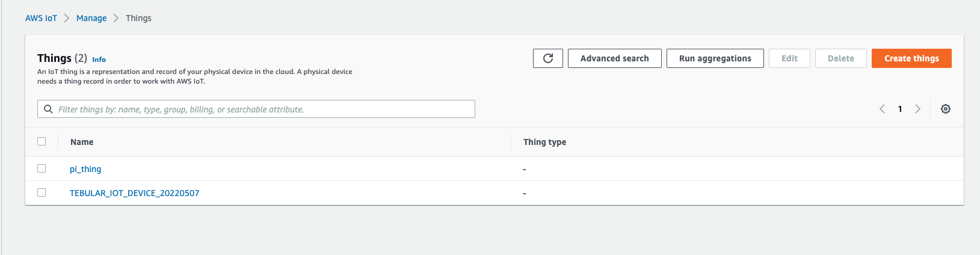Click the search magnifier icon
The image size is (980, 255).
click(x=48, y=109)
